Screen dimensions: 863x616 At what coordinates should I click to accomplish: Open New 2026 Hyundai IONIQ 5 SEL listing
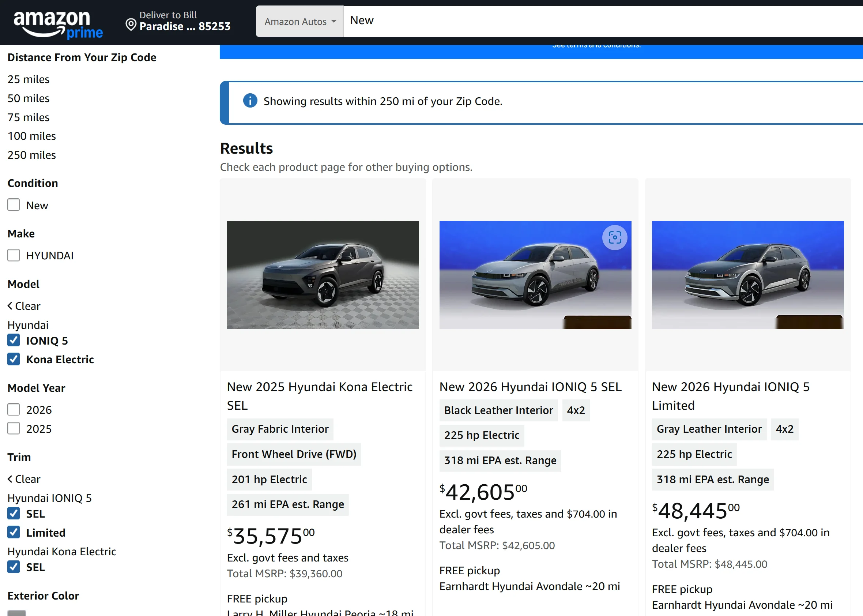(531, 387)
